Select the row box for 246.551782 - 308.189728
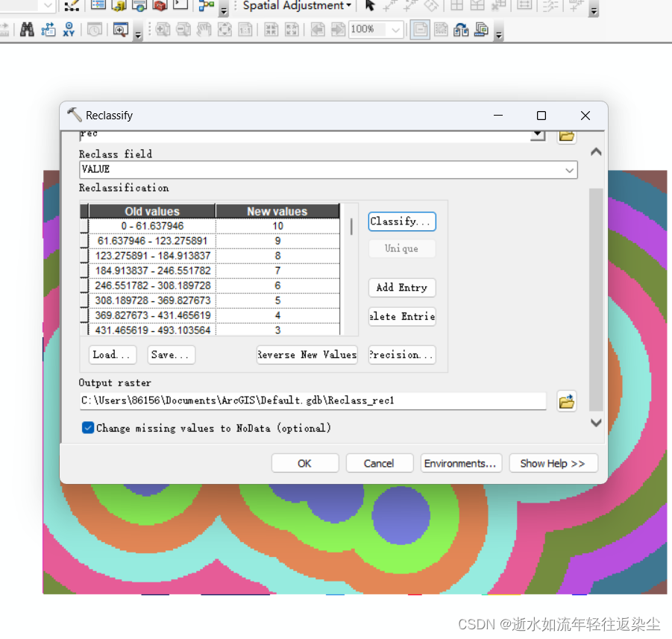This screenshot has width=672, height=639. click(x=84, y=286)
